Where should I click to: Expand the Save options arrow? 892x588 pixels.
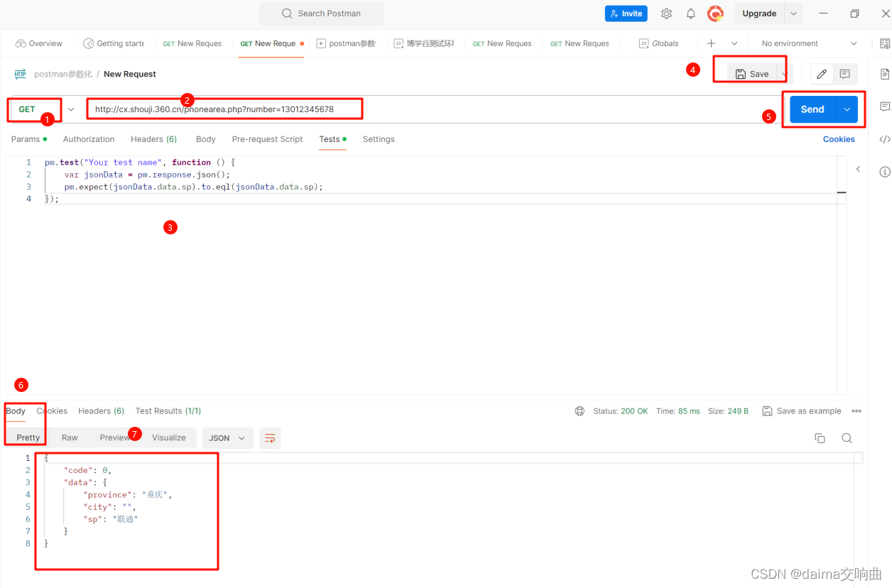pos(783,74)
